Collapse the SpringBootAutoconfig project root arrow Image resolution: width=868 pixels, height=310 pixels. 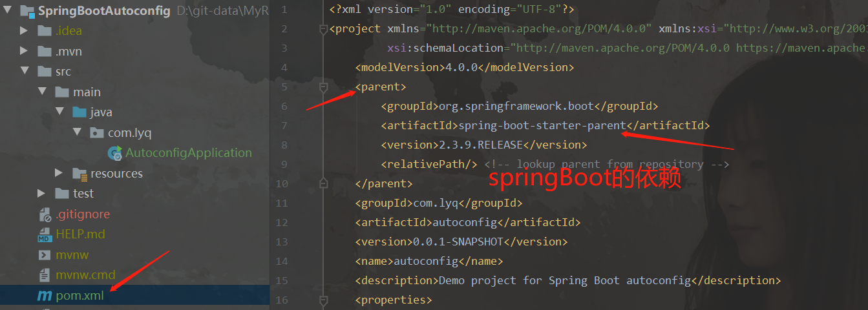[x=8, y=10]
